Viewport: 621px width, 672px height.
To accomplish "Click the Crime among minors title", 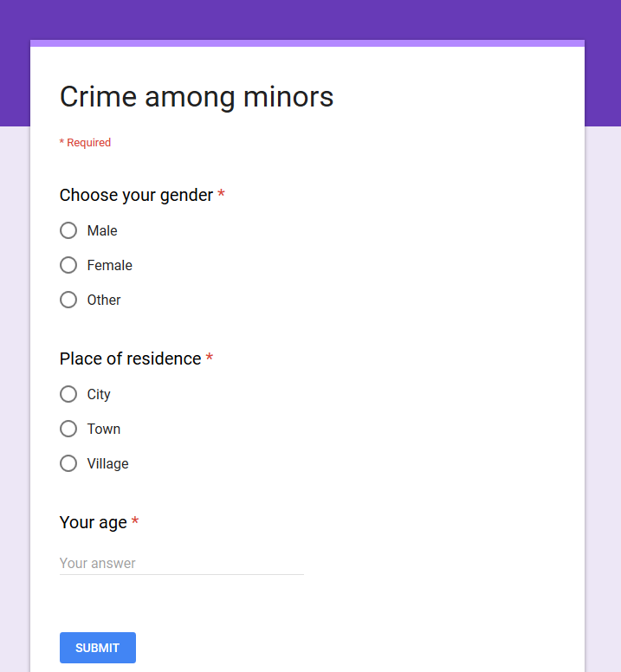I will (x=197, y=97).
